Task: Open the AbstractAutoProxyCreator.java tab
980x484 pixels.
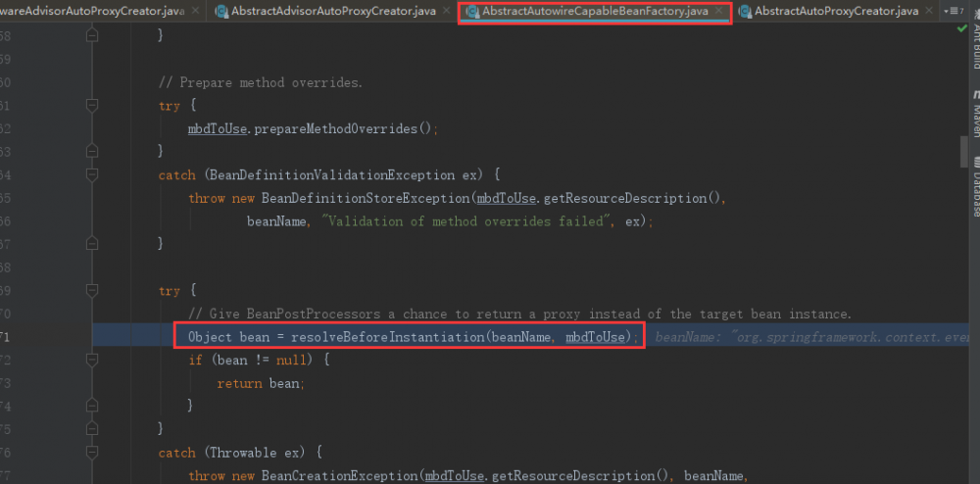Action: [836, 11]
